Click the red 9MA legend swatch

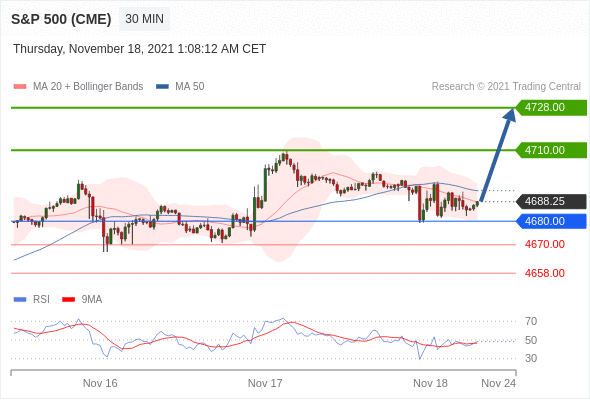pos(68,300)
